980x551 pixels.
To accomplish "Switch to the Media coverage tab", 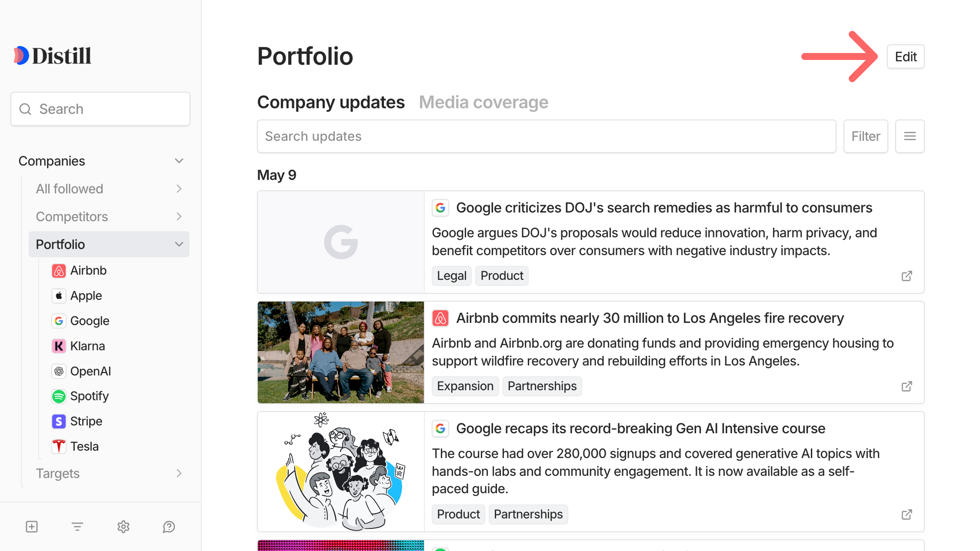I will pyautogui.click(x=483, y=102).
